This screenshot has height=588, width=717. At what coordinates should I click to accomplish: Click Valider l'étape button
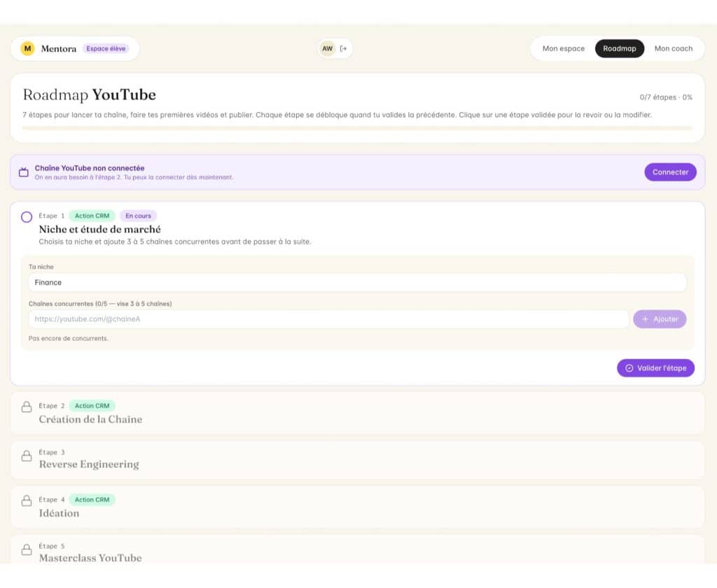[x=655, y=368]
